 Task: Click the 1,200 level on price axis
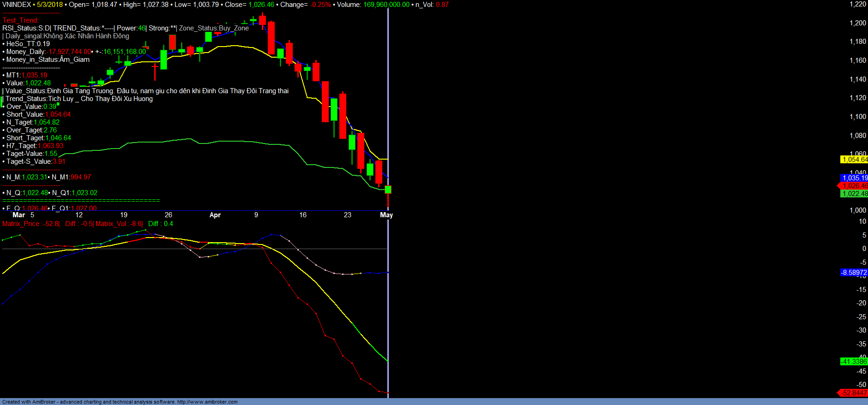tap(858, 23)
